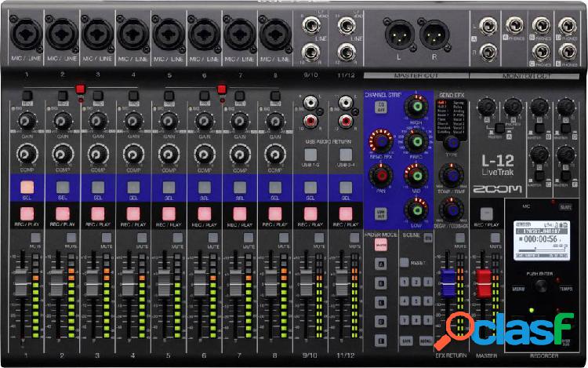The image size is (588, 368).
Task: Click the red PAN knob
Action: (381, 175)
